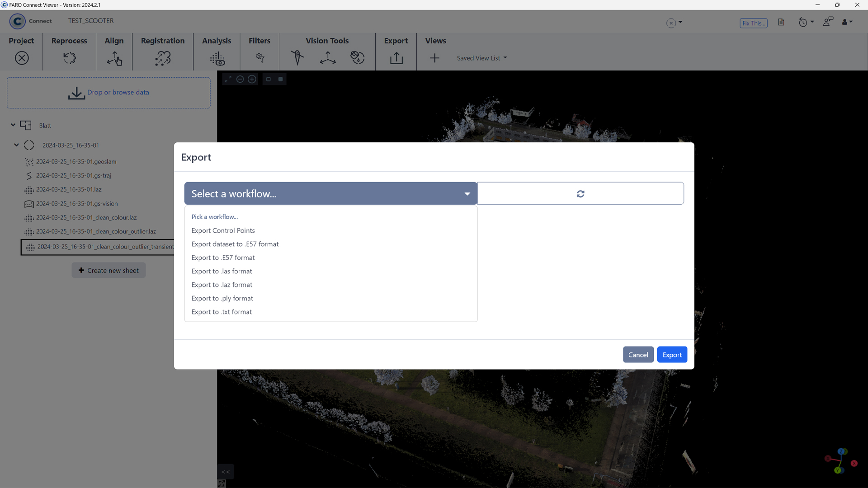
Task: Click the FARO Connect logo icon
Action: click(x=17, y=21)
